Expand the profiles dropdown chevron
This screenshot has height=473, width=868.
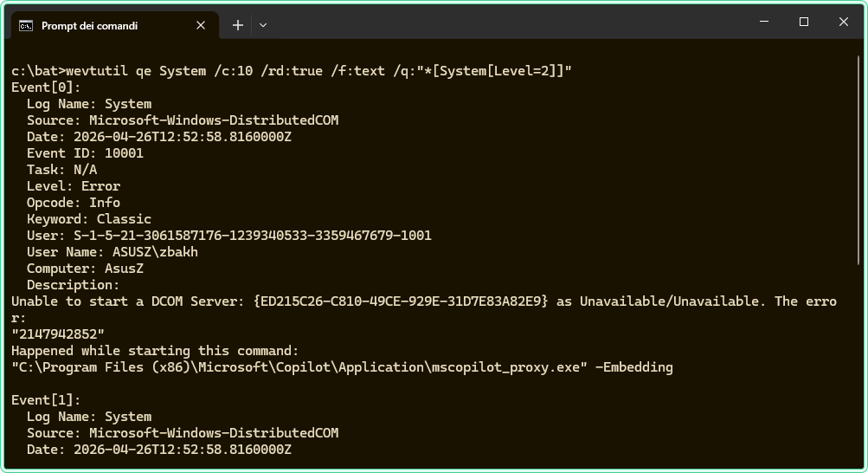pyautogui.click(x=263, y=26)
